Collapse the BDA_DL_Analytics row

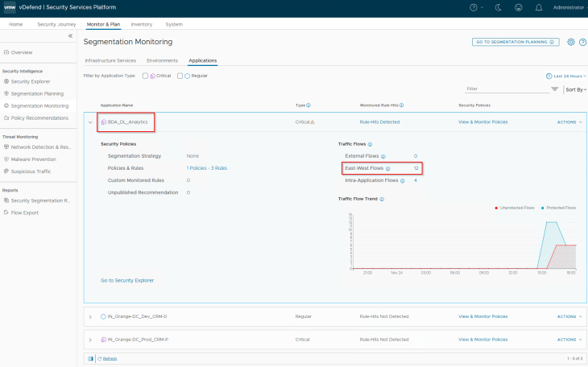coord(90,122)
